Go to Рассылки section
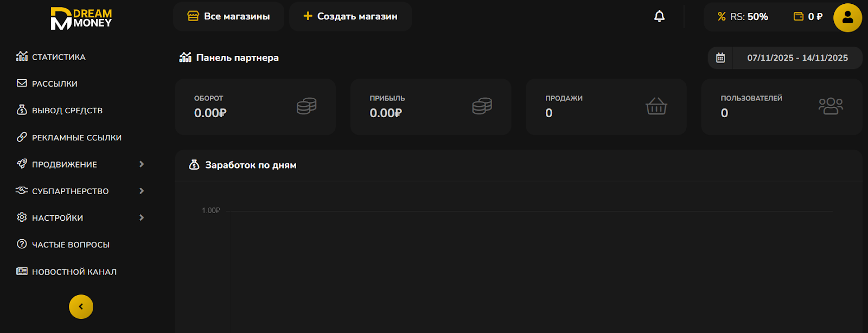The height and width of the screenshot is (333, 868). 54,84
